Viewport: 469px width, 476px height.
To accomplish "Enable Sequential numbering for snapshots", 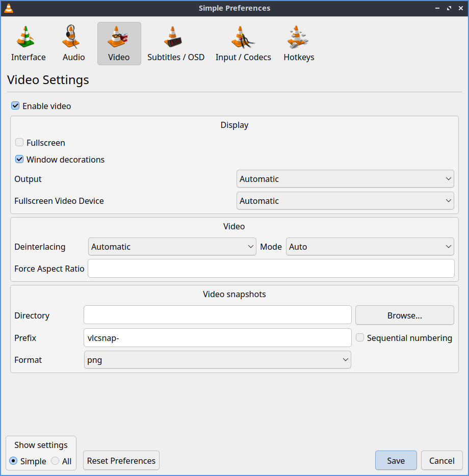I will point(360,338).
